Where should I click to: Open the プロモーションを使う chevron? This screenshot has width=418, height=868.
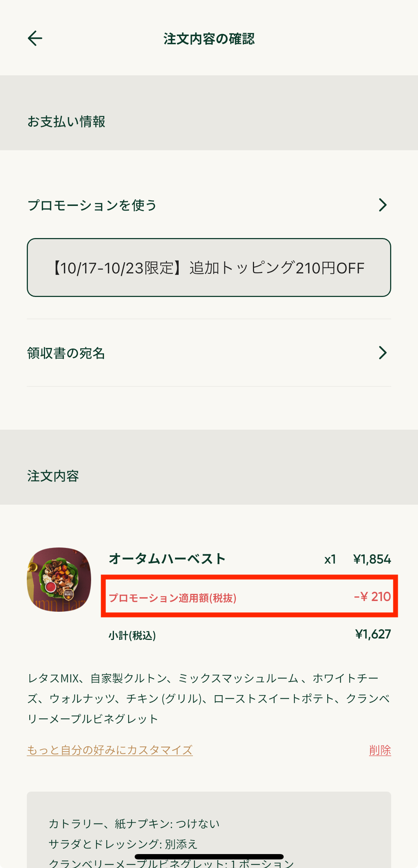coord(383,205)
